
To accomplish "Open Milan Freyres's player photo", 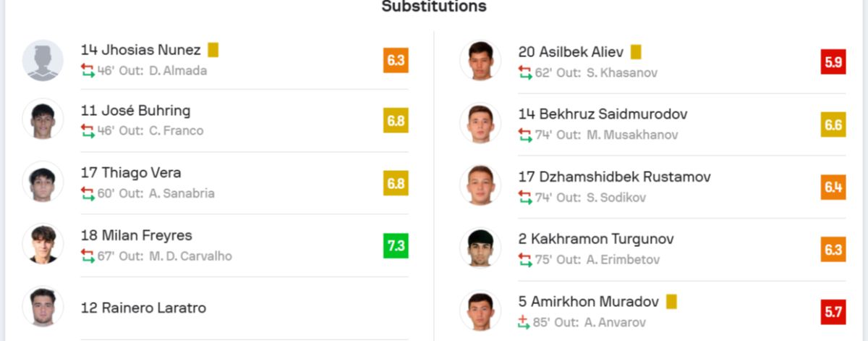I will pos(43,244).
